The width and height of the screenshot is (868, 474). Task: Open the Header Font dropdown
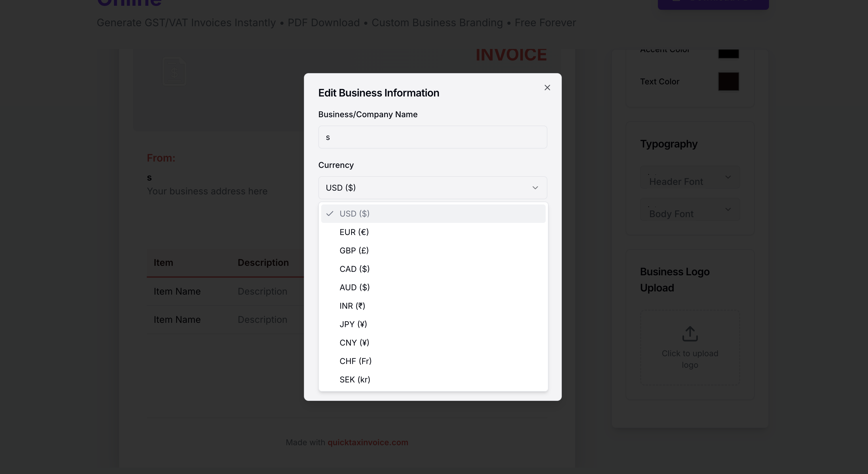(690, 177)
